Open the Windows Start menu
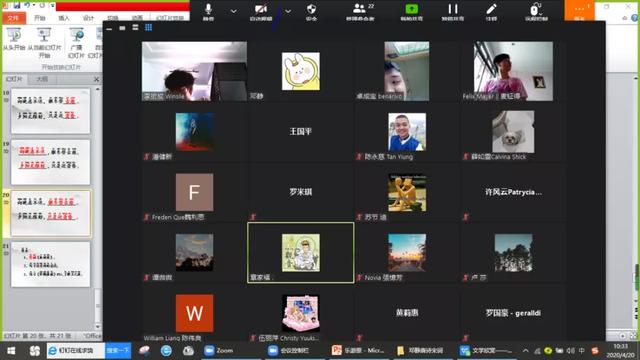 coord(11,351)
